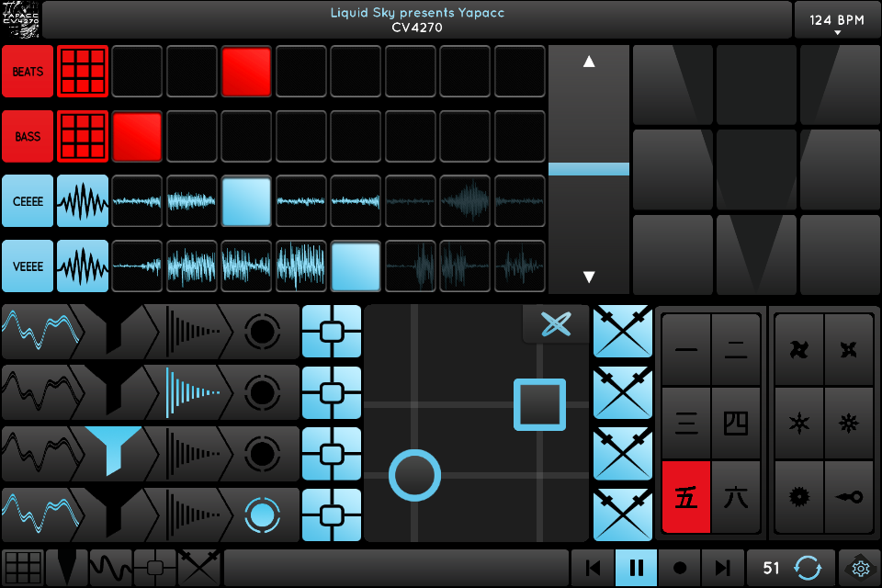Skip to previous track
The width and height of the screenshot is (882, 588).
[593, 569]
